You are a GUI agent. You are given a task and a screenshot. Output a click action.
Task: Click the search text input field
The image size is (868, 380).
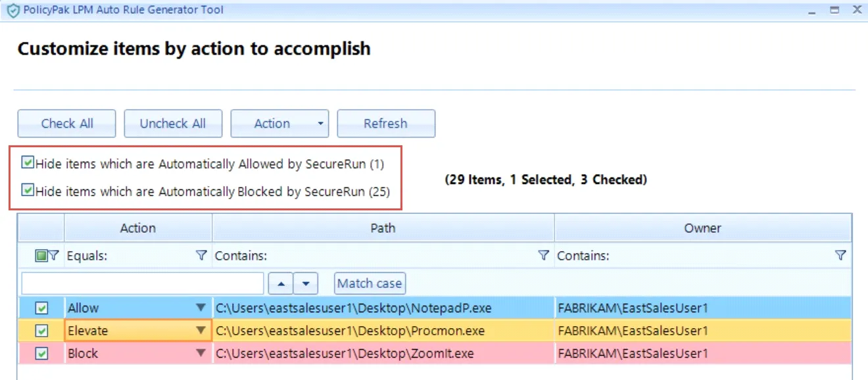pyautogui.click(x=143, y=283)
